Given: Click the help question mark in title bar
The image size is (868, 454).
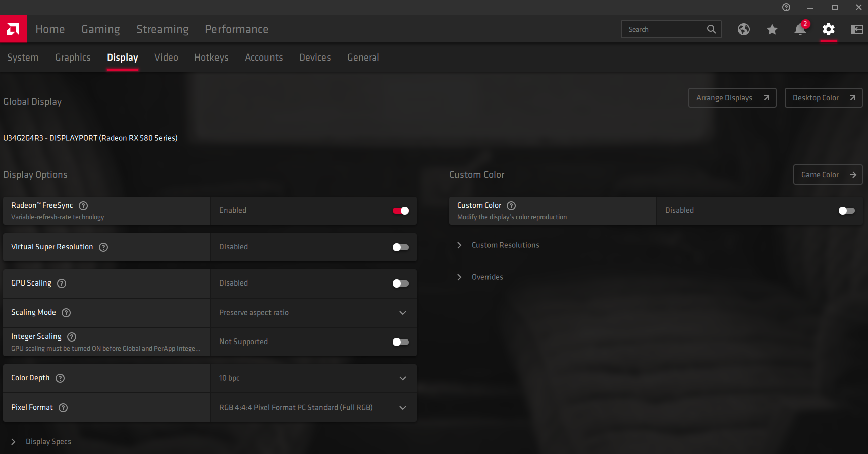Looking at the screenshot, I should 786,7.
